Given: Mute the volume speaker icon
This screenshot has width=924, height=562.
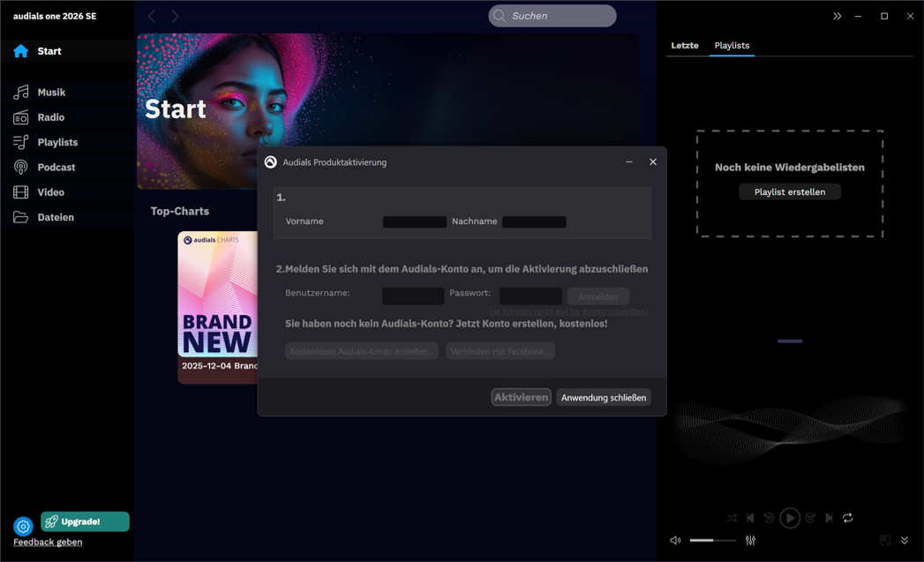Looking at the screenshot, I should coord(675,540).
